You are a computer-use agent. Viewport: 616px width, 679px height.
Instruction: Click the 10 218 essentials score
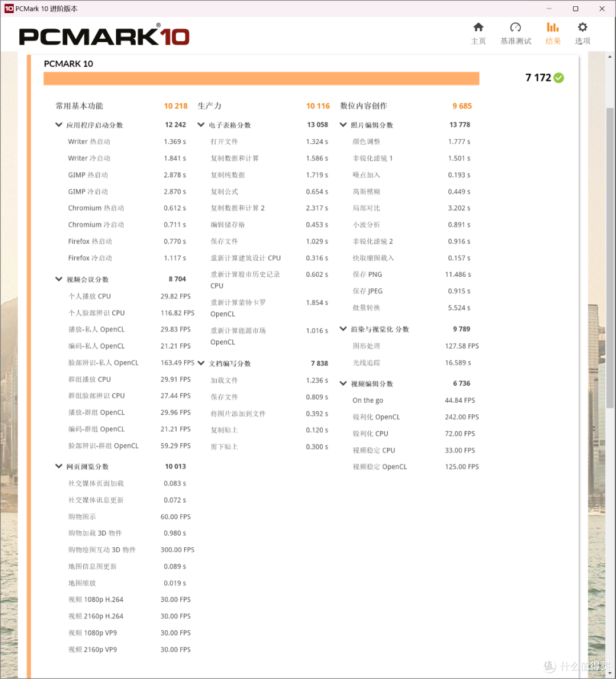[x=176, y=106]
